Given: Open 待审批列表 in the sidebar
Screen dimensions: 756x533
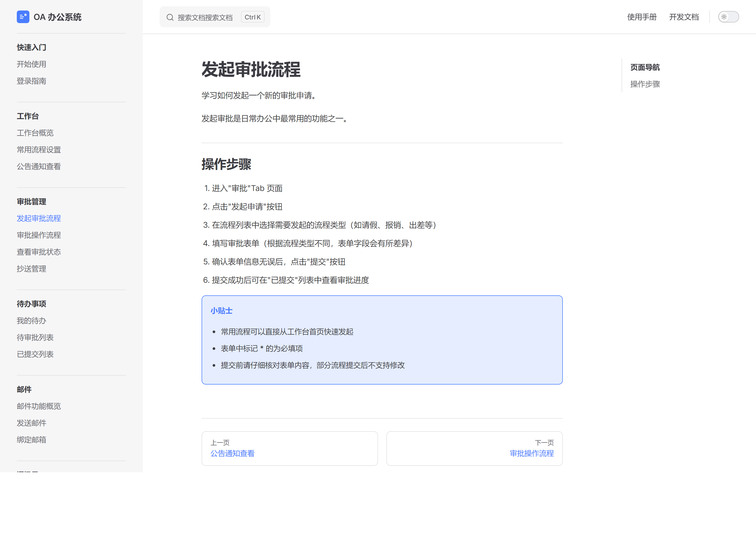Looking at the screenshot, I should (35, 338).
